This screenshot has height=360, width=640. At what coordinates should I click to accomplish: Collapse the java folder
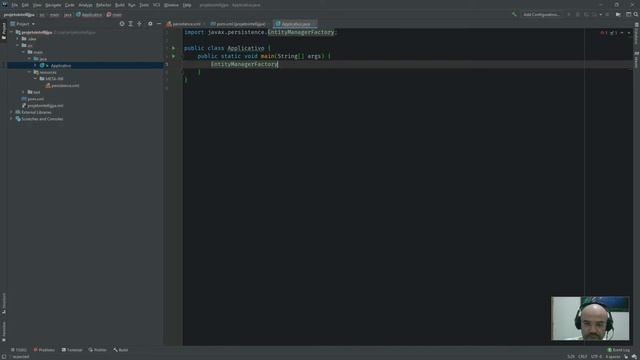tap(29, 59)
